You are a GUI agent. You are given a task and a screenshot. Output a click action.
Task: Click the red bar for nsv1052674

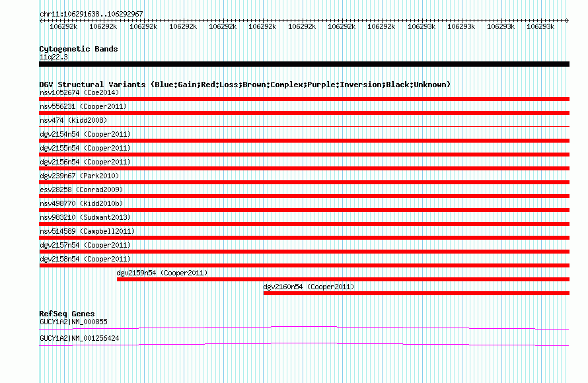(304, 99)
